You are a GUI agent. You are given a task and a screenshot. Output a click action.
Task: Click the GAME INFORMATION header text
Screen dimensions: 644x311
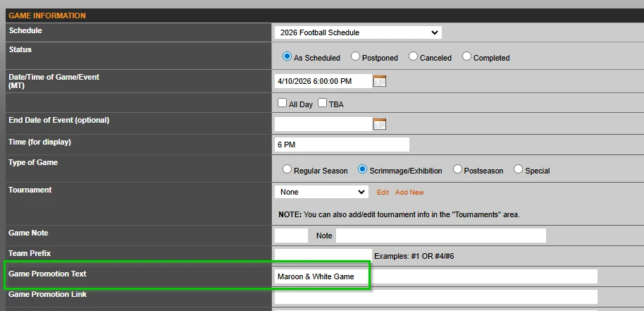[47, 16]
